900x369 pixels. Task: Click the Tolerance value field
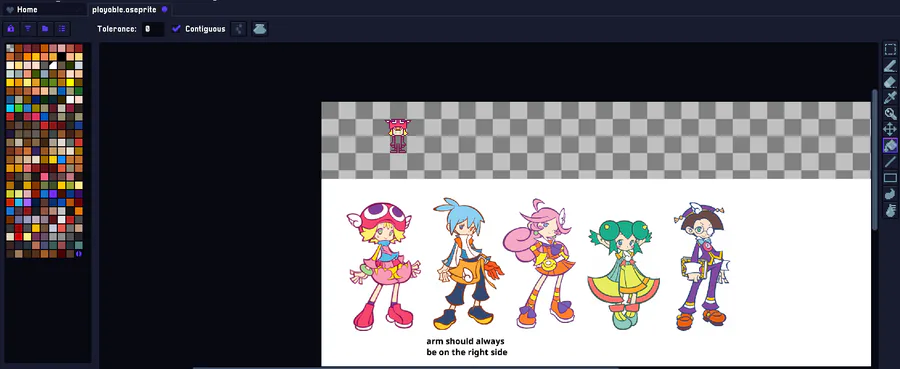pyautogui.click(x=153, y=29)
